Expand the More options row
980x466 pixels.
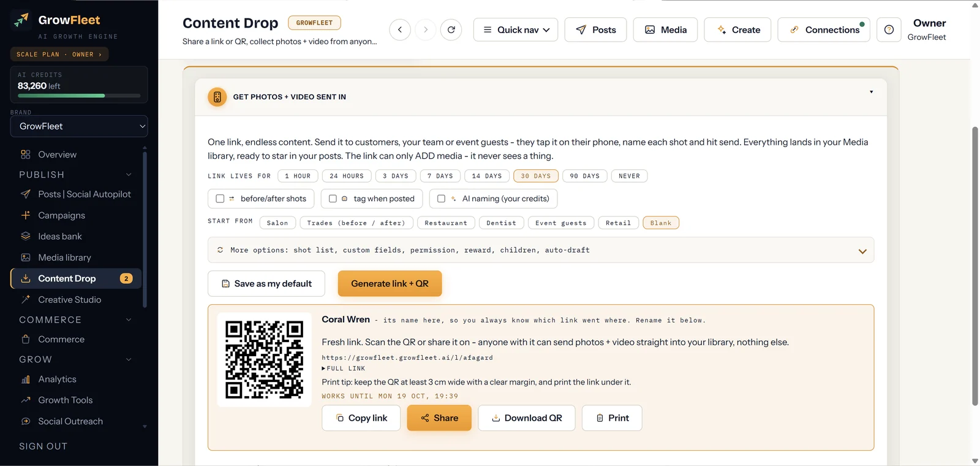pyautogui.click(x=541, y=250)
